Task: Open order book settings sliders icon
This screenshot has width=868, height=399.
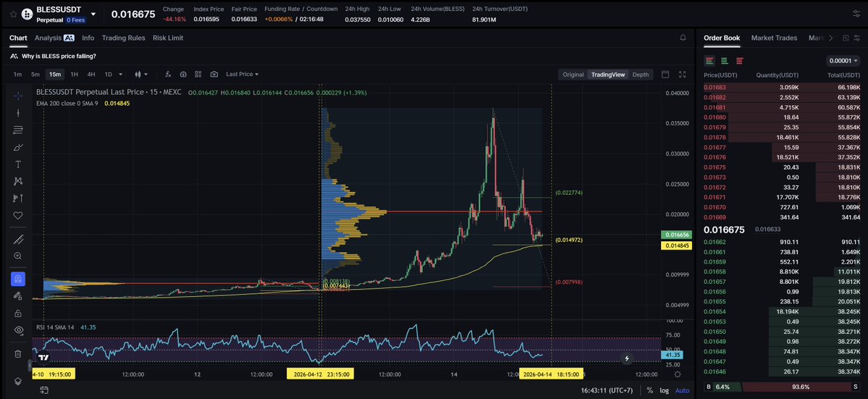Action: [x=856, y=38]
